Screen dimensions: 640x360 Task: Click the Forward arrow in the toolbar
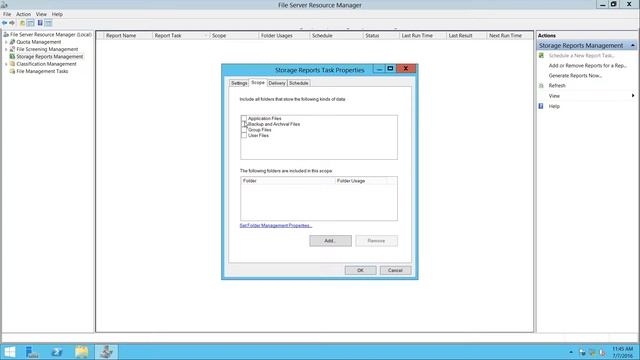pos(12,23)
